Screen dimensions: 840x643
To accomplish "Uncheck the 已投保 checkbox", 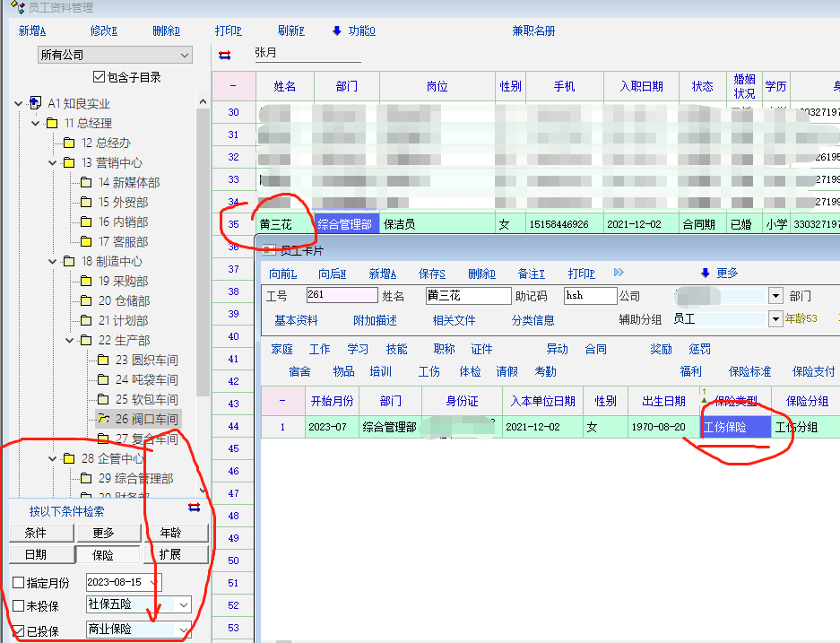I will [18, 630].
